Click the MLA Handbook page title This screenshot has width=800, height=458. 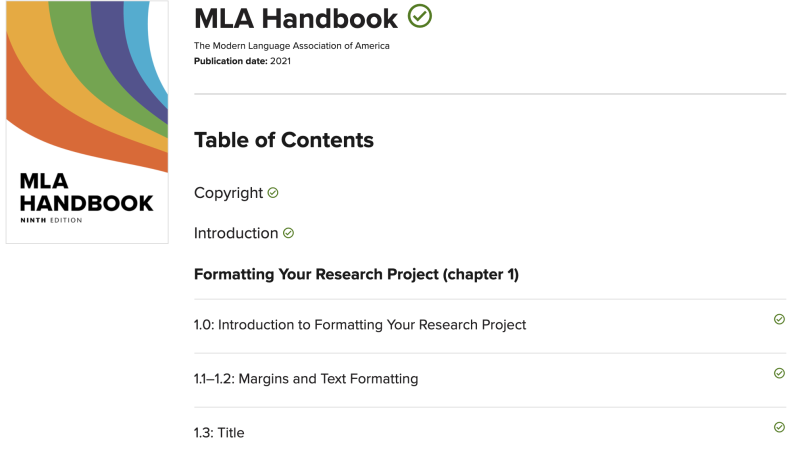tap(296, 18)
